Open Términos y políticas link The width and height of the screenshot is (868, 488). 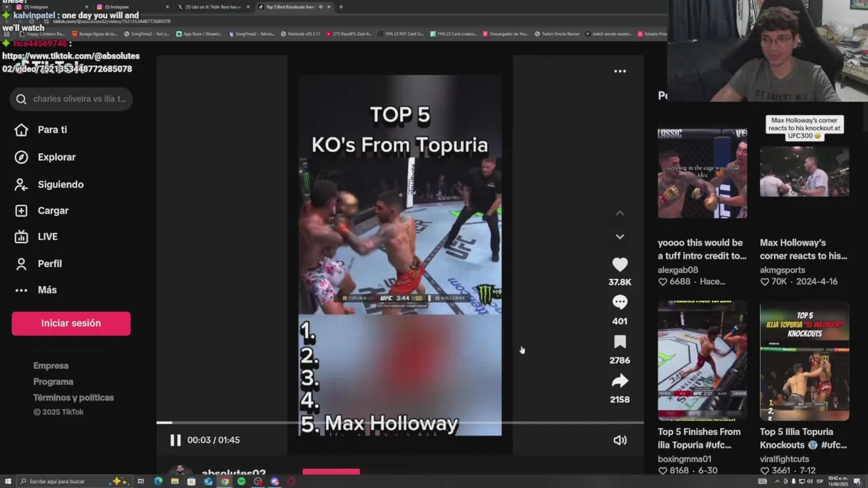73,398
